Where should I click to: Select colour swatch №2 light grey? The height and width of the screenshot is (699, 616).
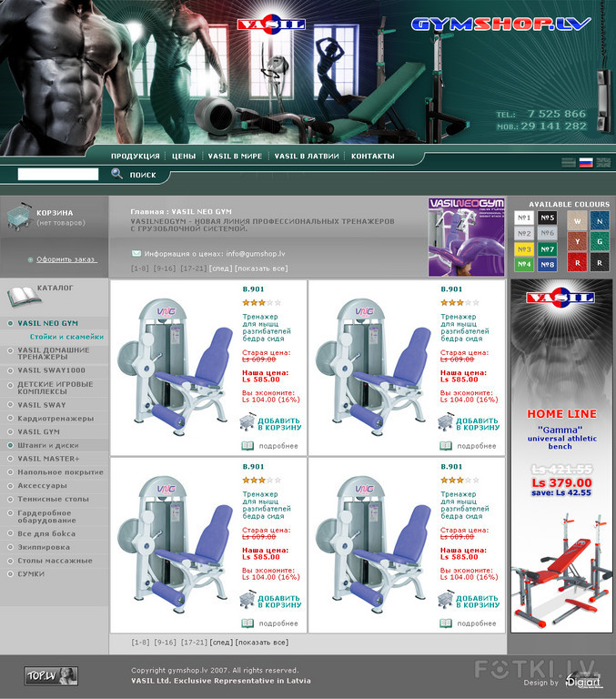524,233
